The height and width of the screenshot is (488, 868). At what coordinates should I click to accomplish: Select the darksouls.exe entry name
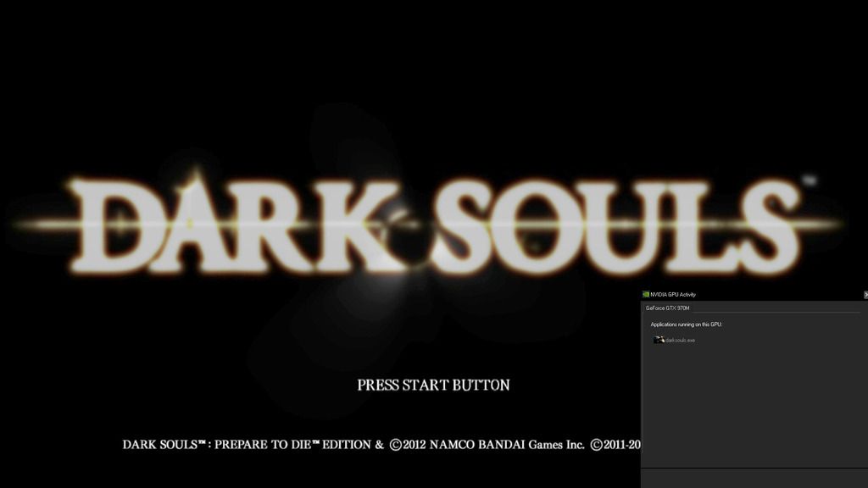(680, 340)
